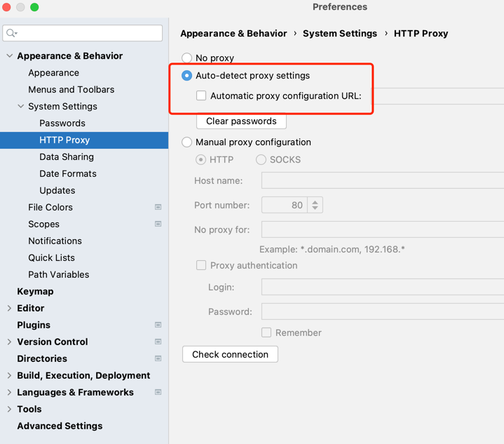Open the Data Sharing page
The height and width of the screenshot is (444, 504).
pos(67,156)
